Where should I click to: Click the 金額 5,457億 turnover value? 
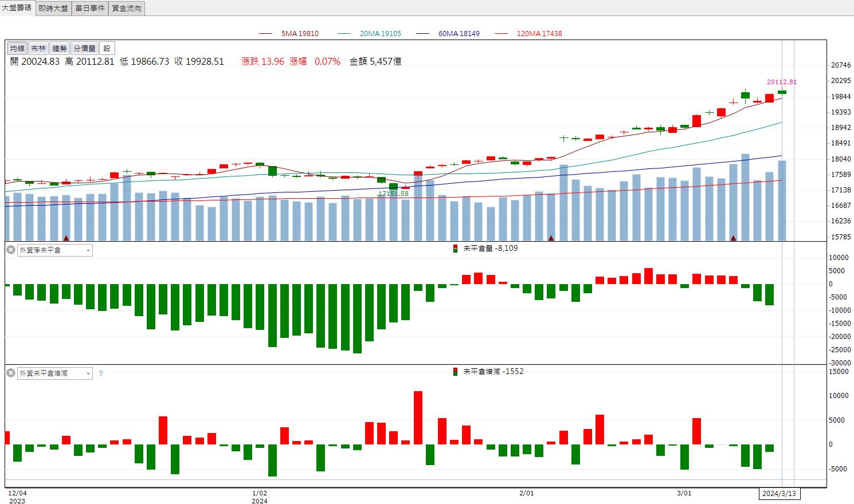point(375,61)
